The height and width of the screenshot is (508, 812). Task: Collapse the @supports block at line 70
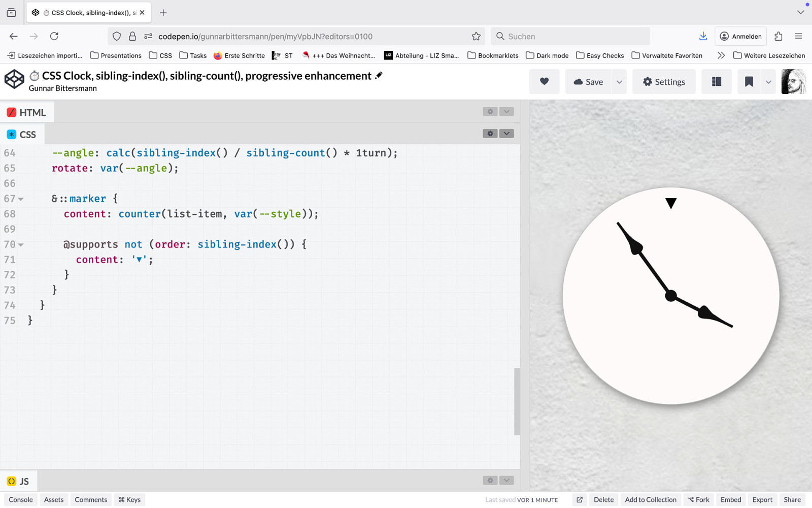pyautogui.click(x=21, y=245)
